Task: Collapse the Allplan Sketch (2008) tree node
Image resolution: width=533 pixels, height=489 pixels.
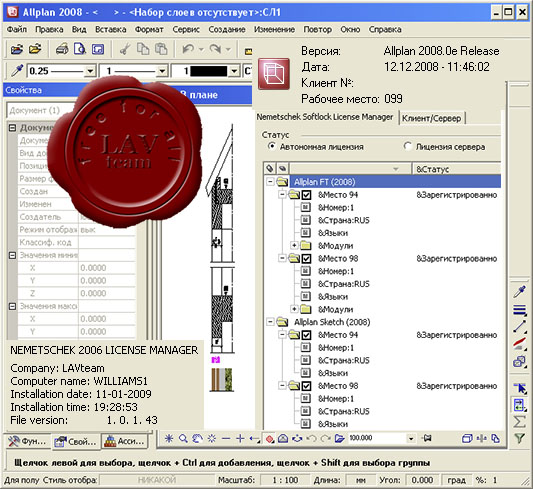Action: [270, 322]
